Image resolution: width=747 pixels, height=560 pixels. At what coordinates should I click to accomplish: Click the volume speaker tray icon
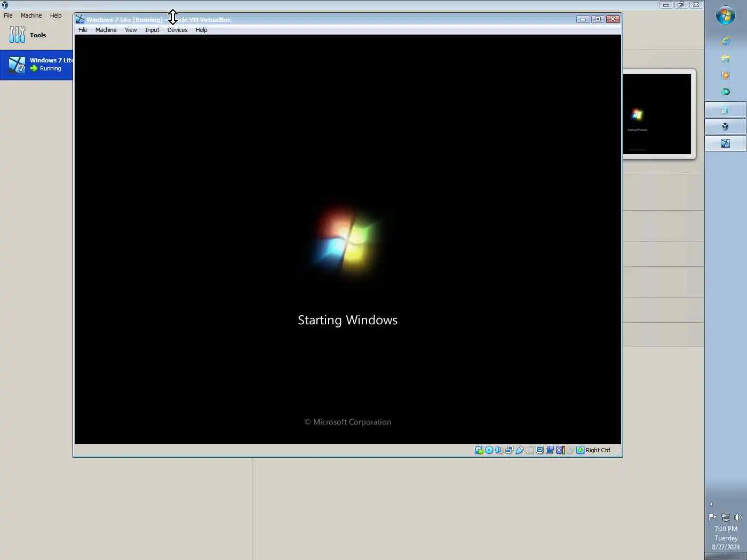tap(738, 517)
